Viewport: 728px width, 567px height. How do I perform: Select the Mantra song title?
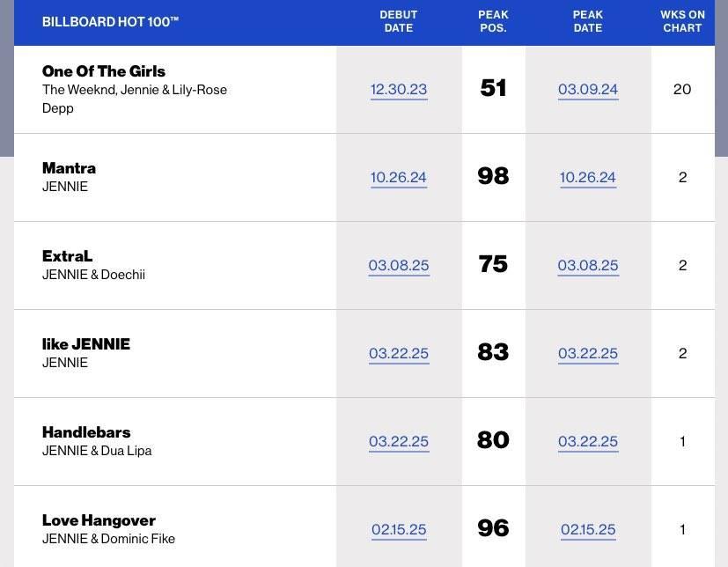pyautogui.click(x=69, y=168)
